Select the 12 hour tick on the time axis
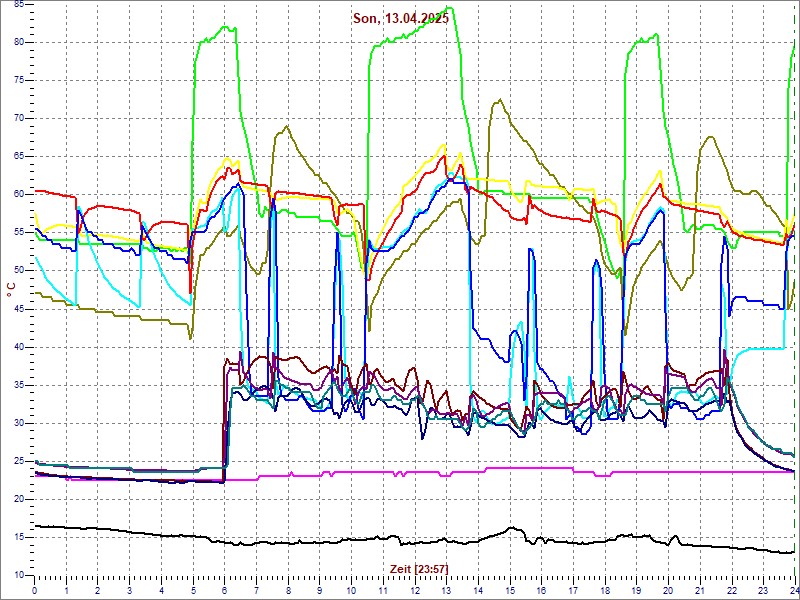This screenshot has height=600, width=800. click(414, 590)
